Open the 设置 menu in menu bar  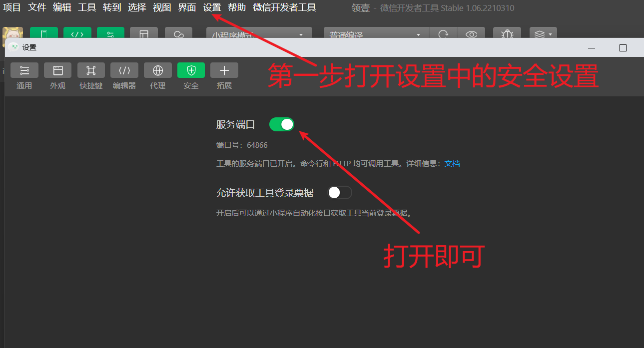(x=212, y=7)
